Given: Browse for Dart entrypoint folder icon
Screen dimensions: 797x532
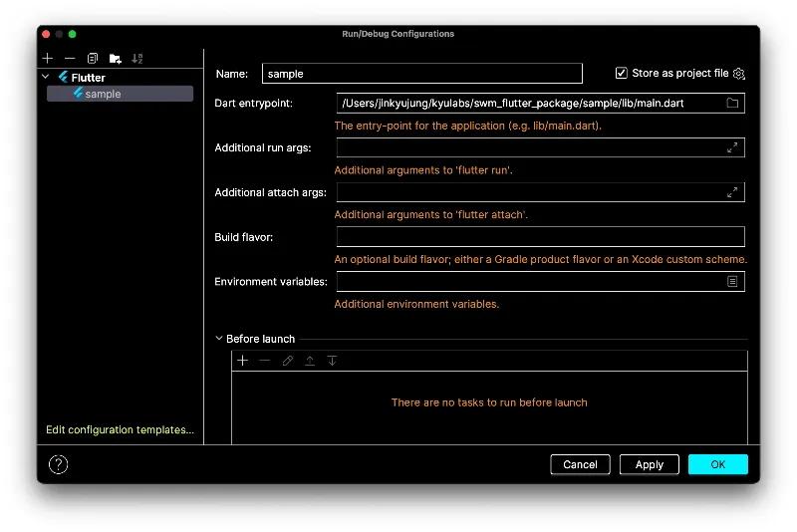Looking at the screenshot, I should pyautogui.click(x=732, y=103).
